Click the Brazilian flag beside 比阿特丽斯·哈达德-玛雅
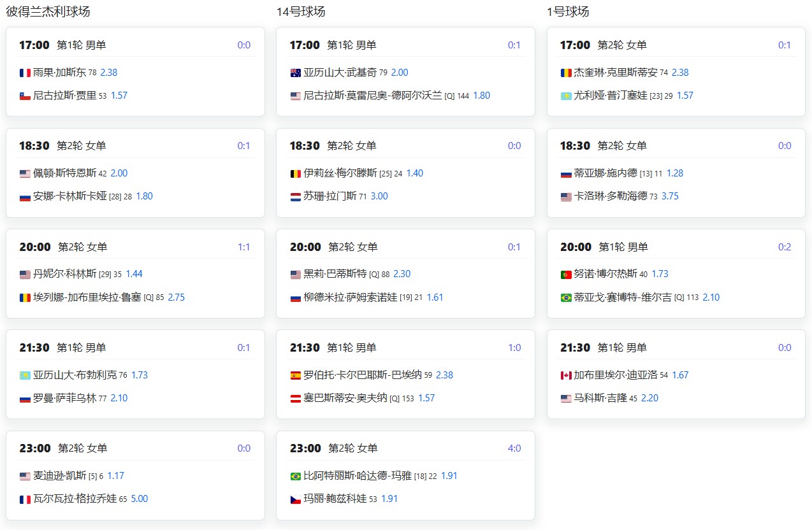Image resolution: width=812 pixels, height=530 pixels. [295, 476]
